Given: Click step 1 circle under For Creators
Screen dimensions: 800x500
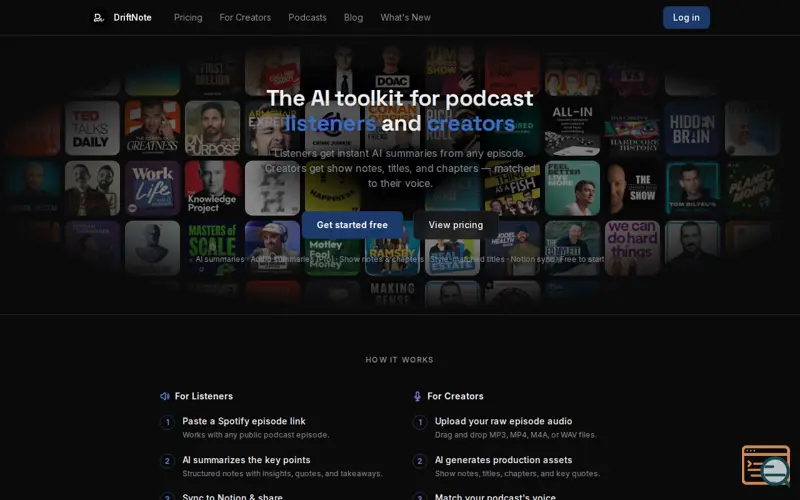Looking at the screenshot, I should tap(420, 422).
